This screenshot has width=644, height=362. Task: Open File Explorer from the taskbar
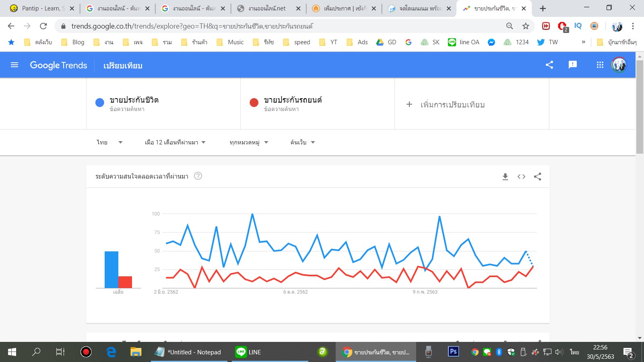(x=136, y=352)
